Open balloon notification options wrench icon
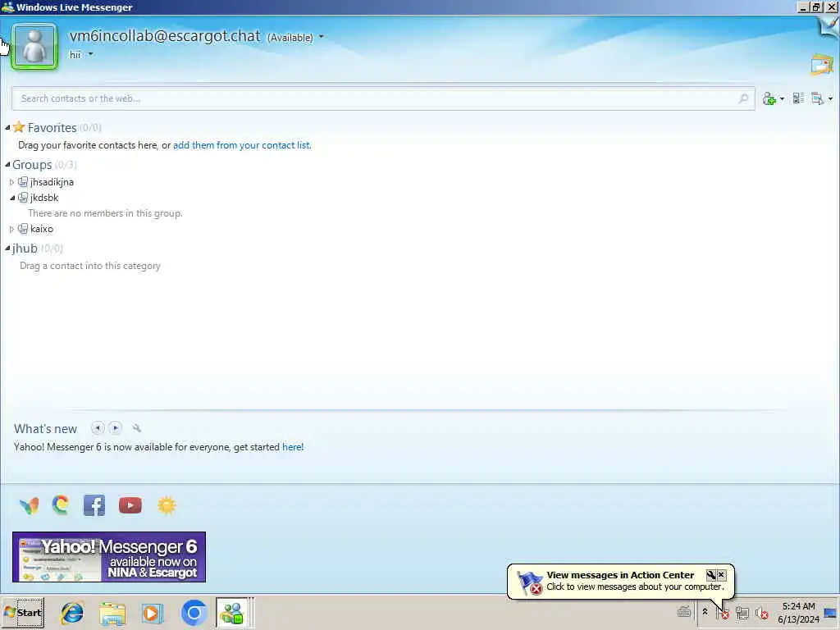 coord(711,575)
